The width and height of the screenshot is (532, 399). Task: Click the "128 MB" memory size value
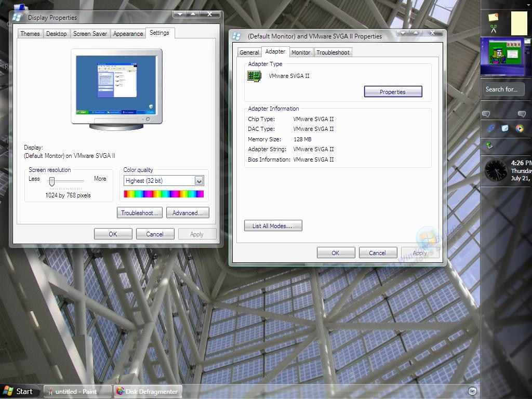tap(303, 139)
